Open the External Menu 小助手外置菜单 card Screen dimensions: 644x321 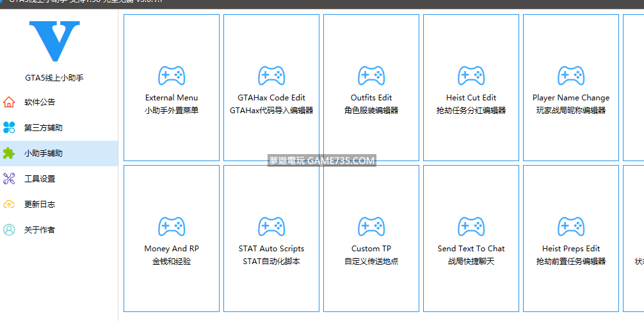pyautogui.click(x=172, y=88)
